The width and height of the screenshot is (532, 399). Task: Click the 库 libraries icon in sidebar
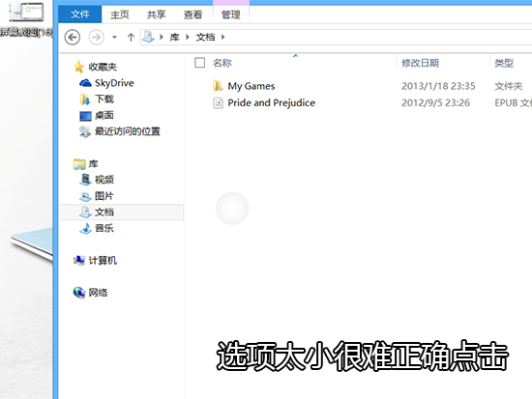79,164
